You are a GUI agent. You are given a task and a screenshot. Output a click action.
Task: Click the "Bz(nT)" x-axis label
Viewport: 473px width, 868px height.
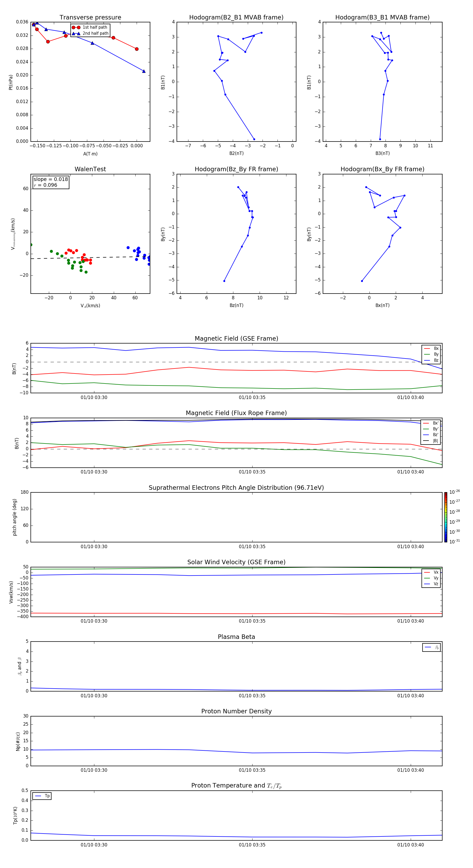point(236,305)
